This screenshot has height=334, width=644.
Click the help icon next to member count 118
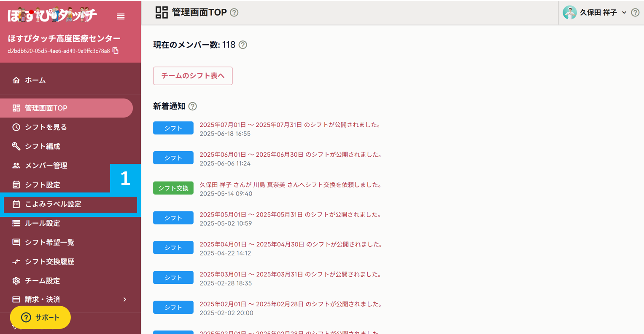pyautogui.click(x=243, y=45)
